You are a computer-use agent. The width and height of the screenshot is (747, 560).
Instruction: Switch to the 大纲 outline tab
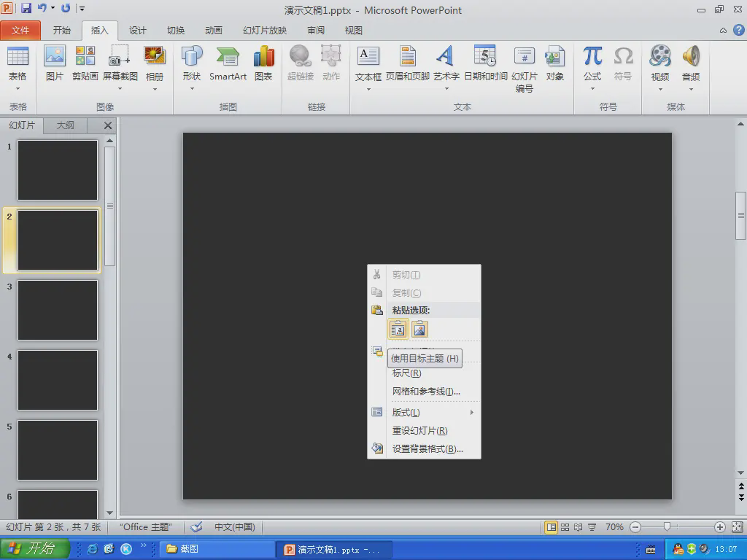click(x=66, y=125)
